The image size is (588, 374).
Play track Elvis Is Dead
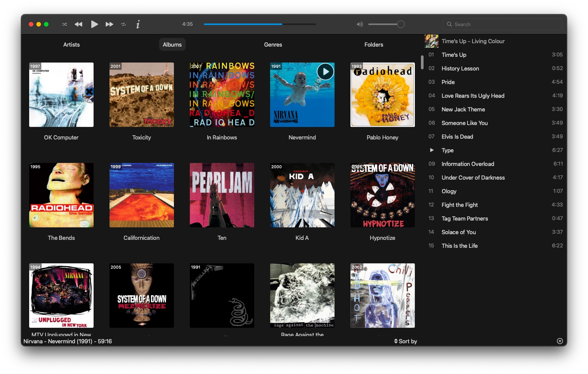point(495,136)
